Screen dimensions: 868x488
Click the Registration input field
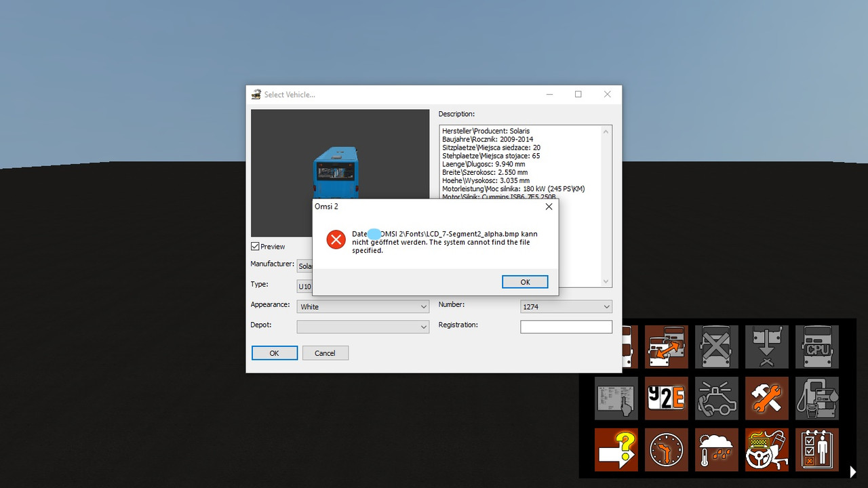[x=566, y=326]
